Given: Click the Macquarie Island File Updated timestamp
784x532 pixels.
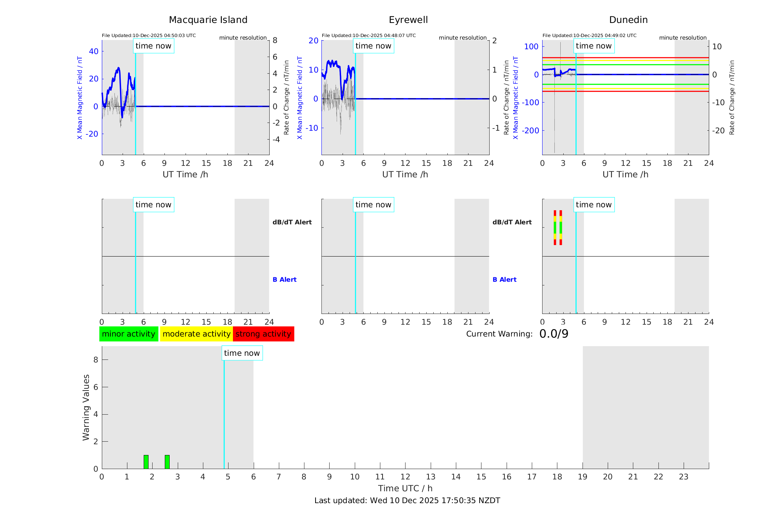Looking at the screenshot, I should click(x=149, y=36).
